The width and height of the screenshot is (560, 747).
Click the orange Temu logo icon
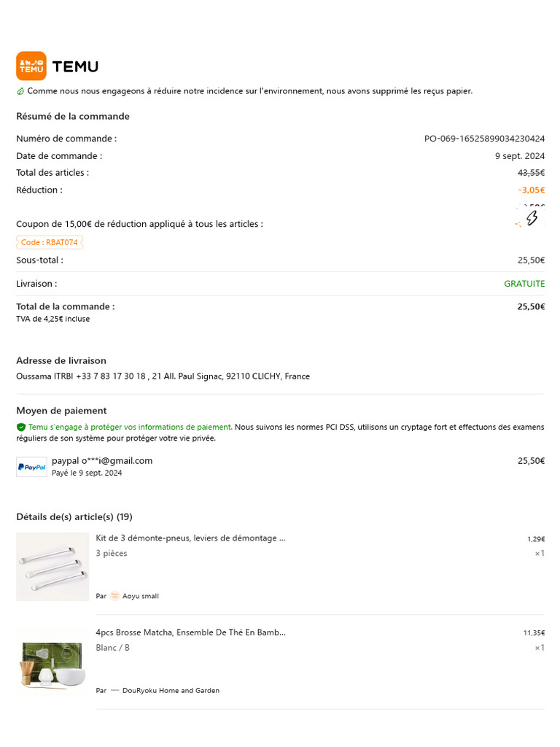pyautogui.click(x=31, y=66)
